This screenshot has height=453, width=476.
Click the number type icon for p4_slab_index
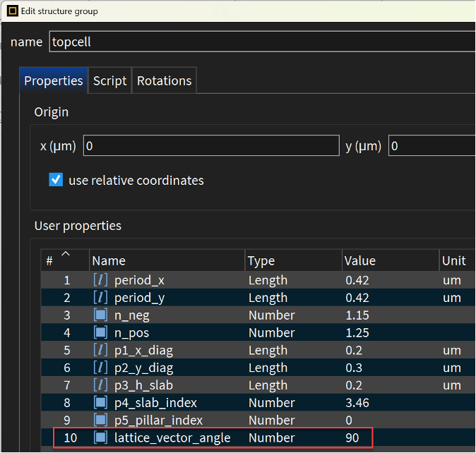point(100,403)
